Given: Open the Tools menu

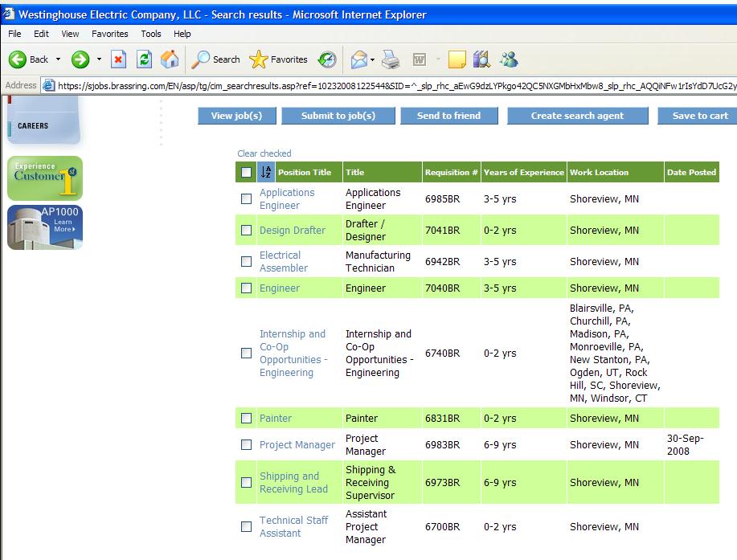Looking at the screenshot, I should (151, 34).
